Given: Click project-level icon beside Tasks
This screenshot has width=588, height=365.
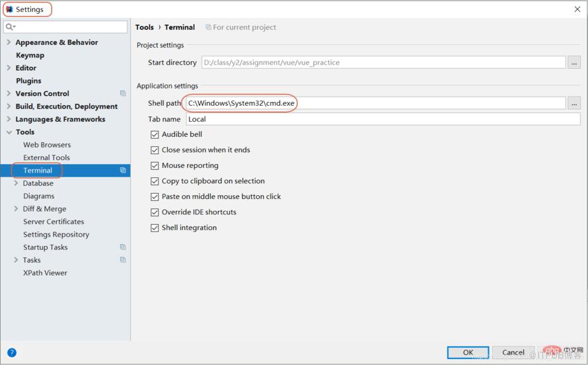Looking at the screenshot, I should pos(123,260).
